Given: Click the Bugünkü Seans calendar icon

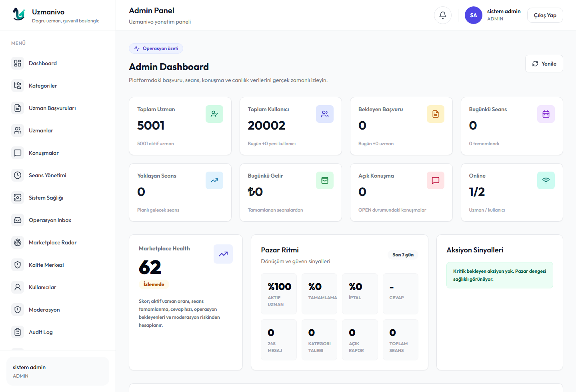Looking at the screenshot, I should pyautogui.click(x=546, y=114).
